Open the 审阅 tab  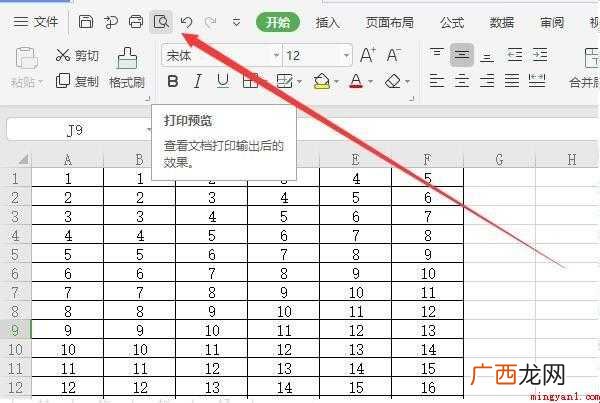[552, 23]
